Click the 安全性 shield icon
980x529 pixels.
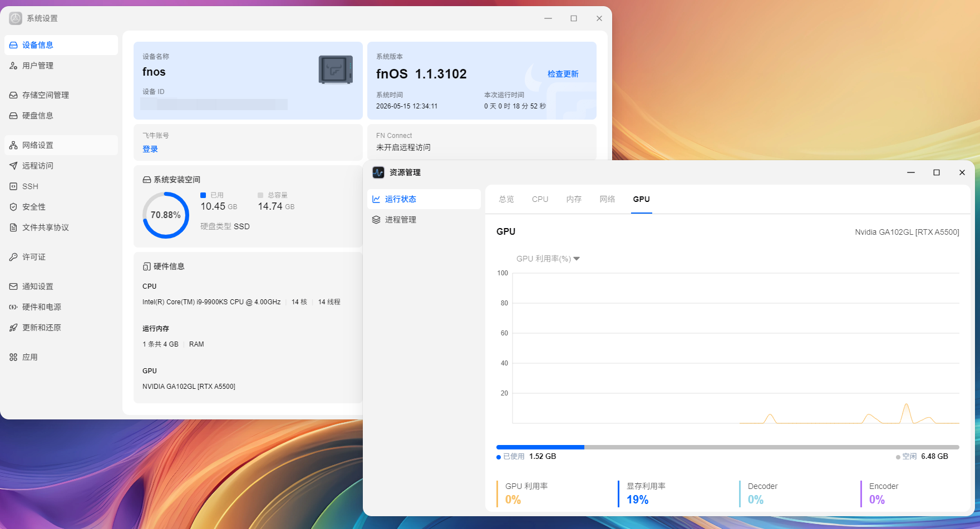point(13,207)
